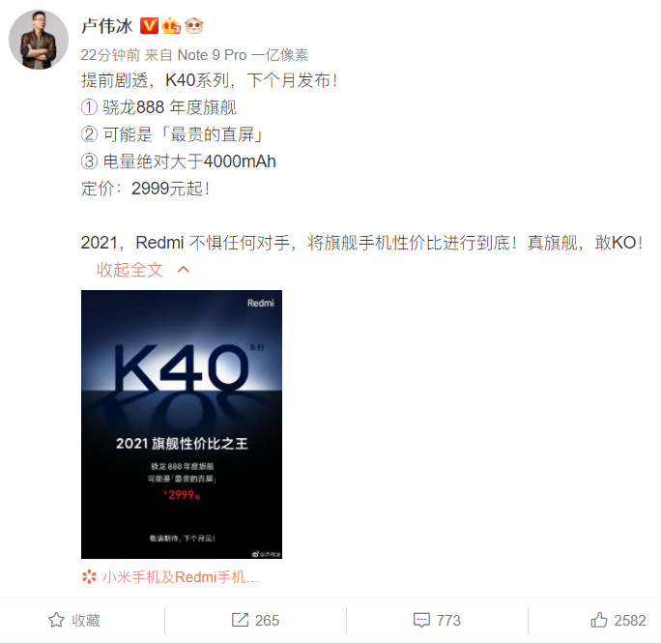
Task: Click the orange verified V badge
Action: 149,26
